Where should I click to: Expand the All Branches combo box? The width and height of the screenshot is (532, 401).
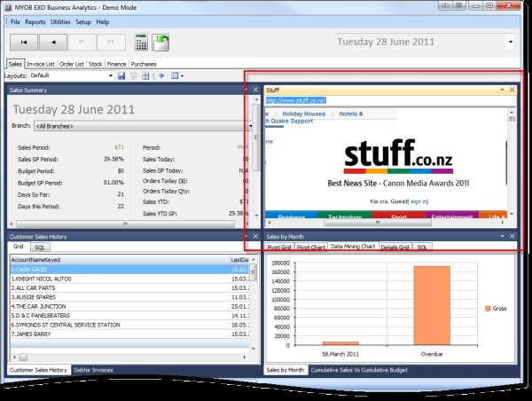[x=251, y=126]
